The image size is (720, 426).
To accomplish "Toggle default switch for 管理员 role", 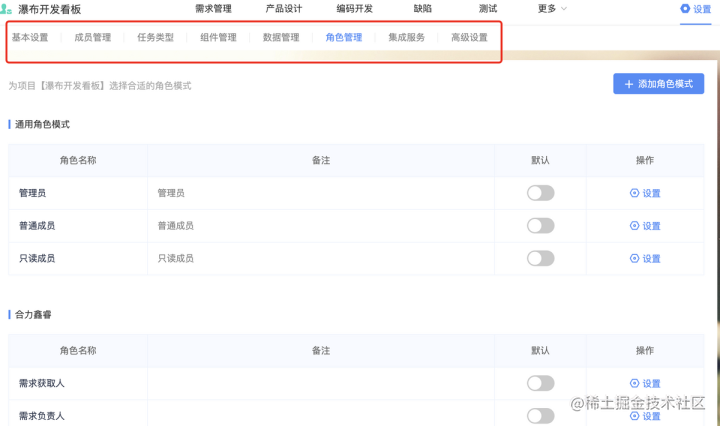I will pyautogui.click(x=540, y=193).
